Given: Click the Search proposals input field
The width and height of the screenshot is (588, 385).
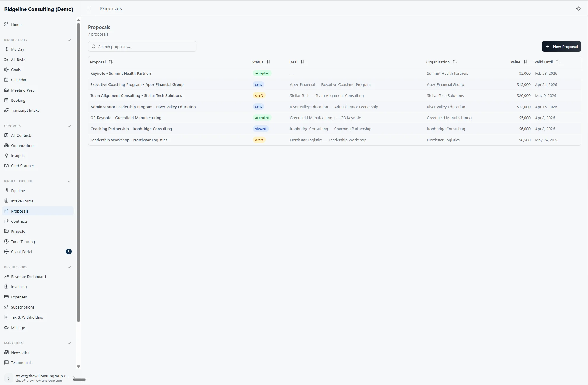Looking at the screenshot, I should click(142, 47).
